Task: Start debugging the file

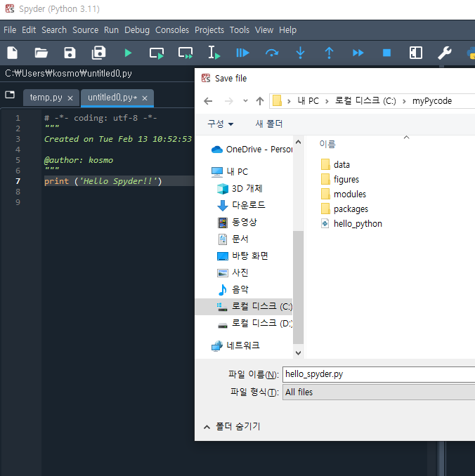Action: (242, 53)
